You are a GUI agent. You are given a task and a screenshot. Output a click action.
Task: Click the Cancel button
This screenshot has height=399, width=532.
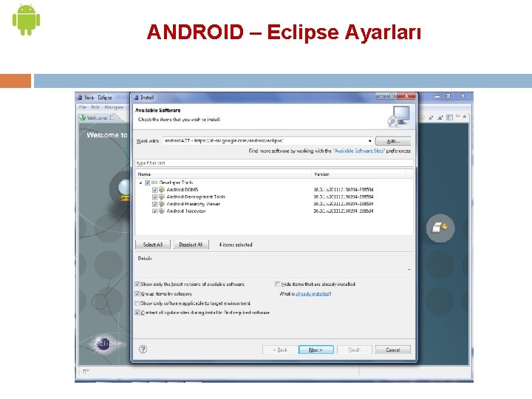(x=393, y=349)
